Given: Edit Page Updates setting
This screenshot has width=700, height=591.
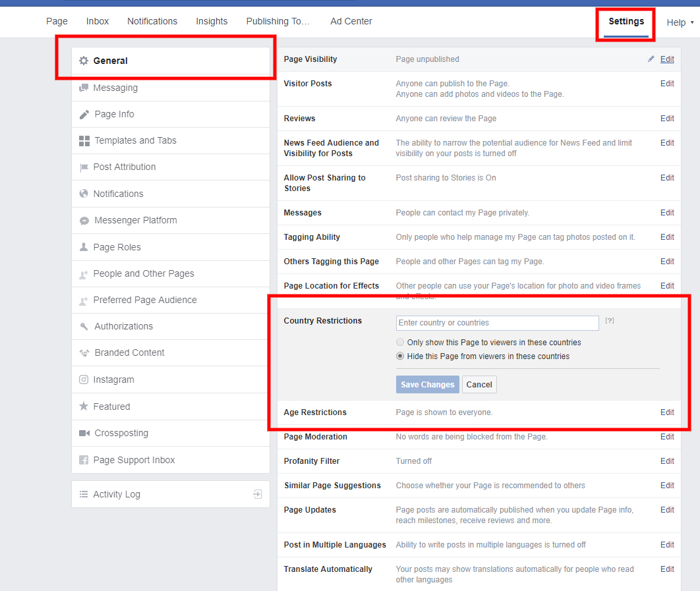Looking at the screenshot, I should [667, 510].
